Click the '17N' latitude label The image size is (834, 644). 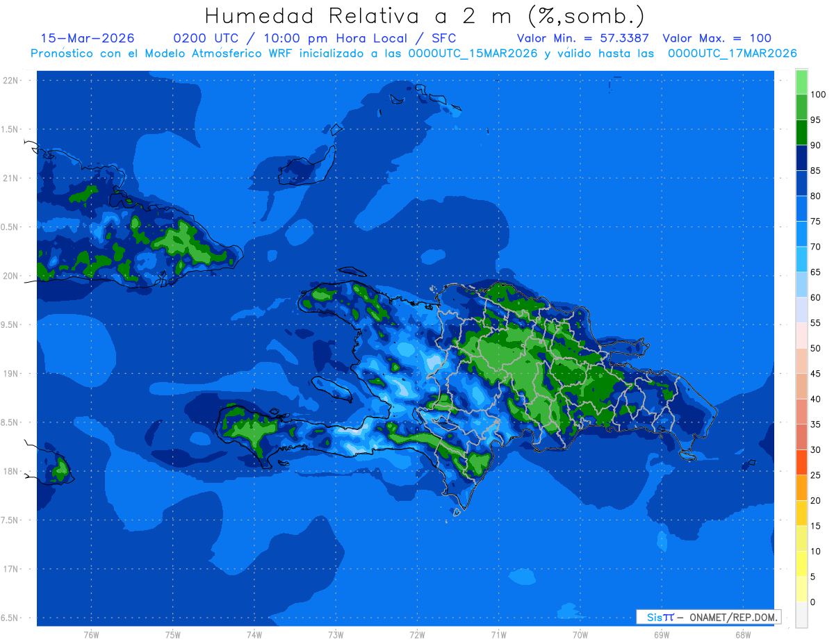pyautogui.click(x=10, y=570)
